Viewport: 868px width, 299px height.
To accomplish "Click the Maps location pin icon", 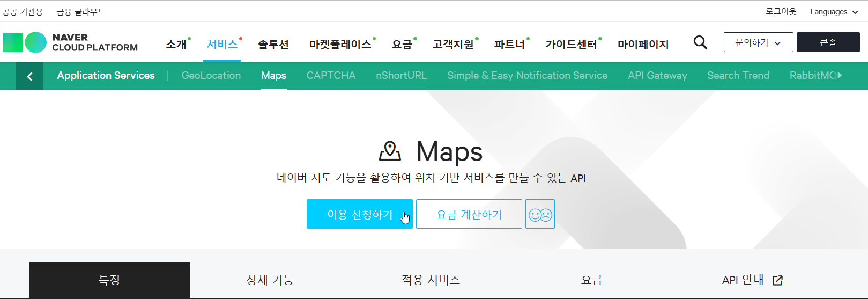I will point(390,151).
